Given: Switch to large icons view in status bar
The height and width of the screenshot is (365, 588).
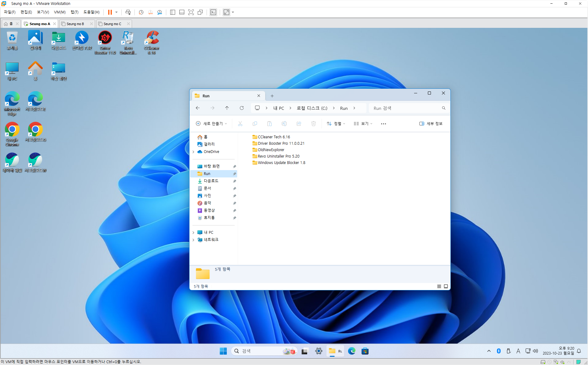Looking at the screenshot, I should [446, 286].
